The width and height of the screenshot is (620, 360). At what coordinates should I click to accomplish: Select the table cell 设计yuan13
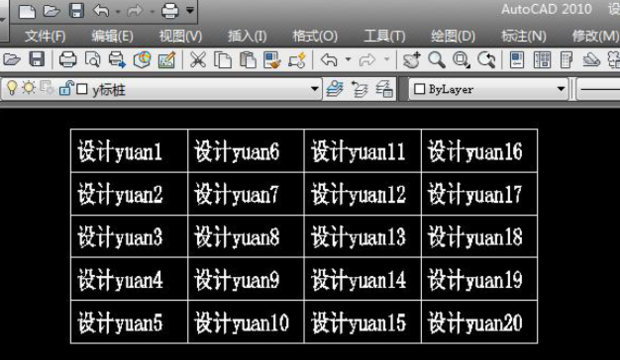coord(363,237)
